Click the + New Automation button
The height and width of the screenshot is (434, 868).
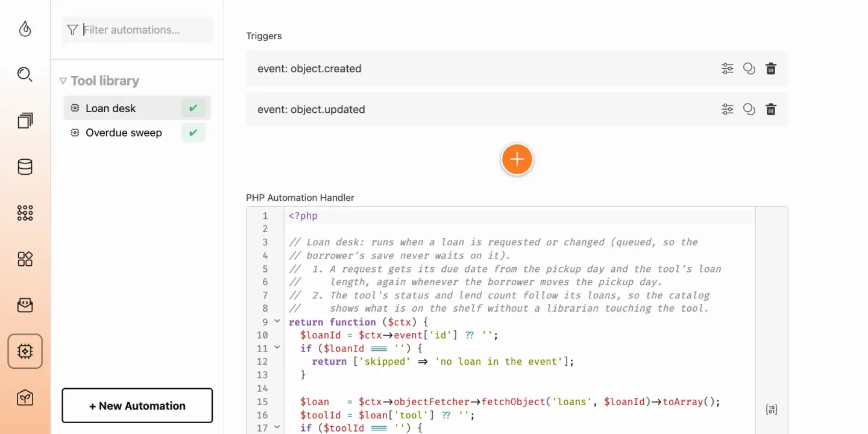[137, 406]
